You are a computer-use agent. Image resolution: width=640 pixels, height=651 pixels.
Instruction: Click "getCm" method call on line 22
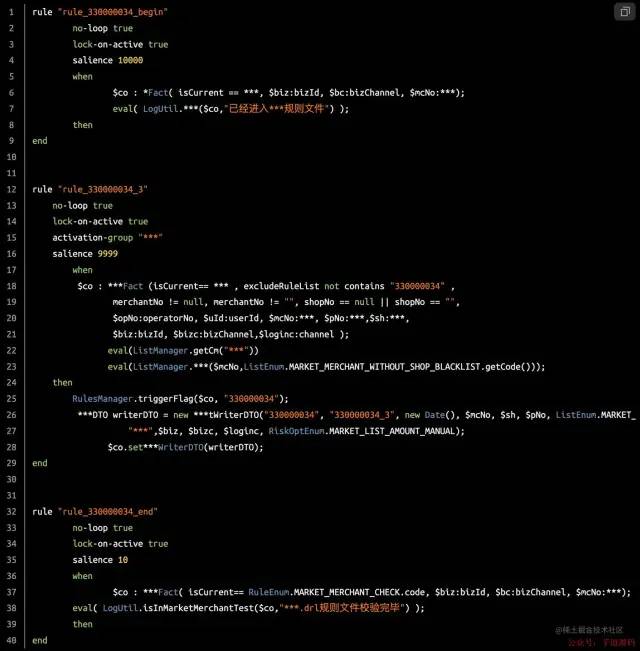click(x=205, y=350)
